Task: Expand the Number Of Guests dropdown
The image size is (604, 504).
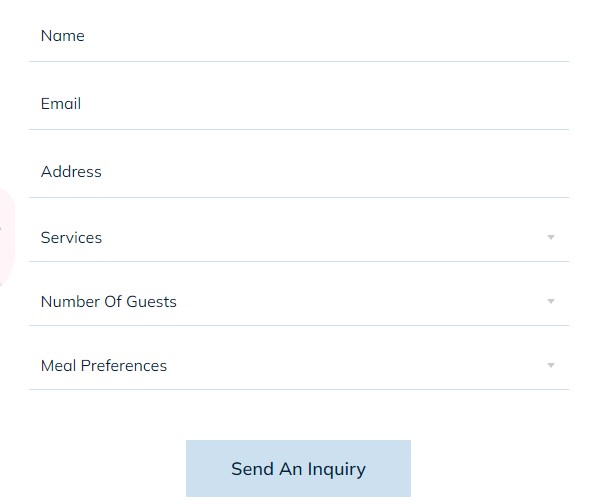Action: [299, 302]
